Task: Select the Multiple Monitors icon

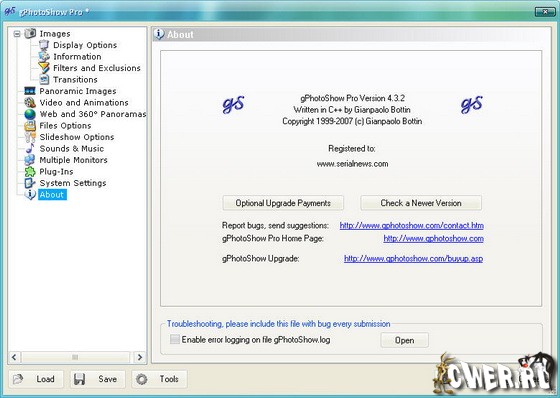Action: point(30,160)
